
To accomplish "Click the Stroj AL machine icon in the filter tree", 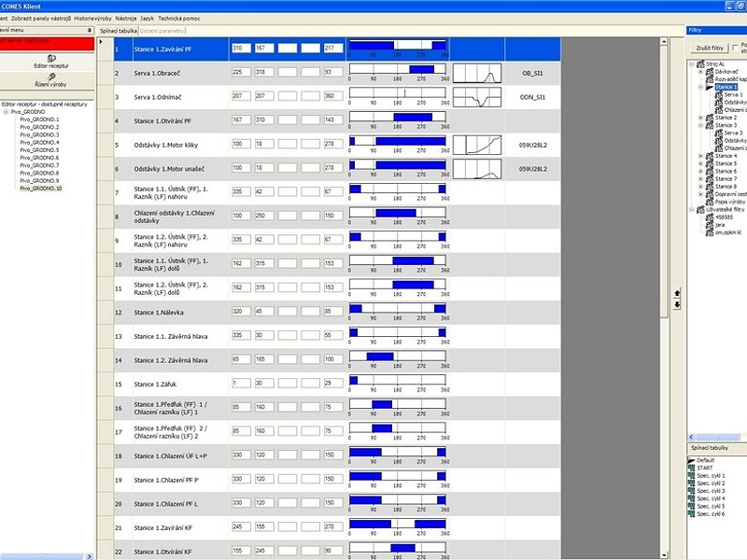I will [702, 63].
